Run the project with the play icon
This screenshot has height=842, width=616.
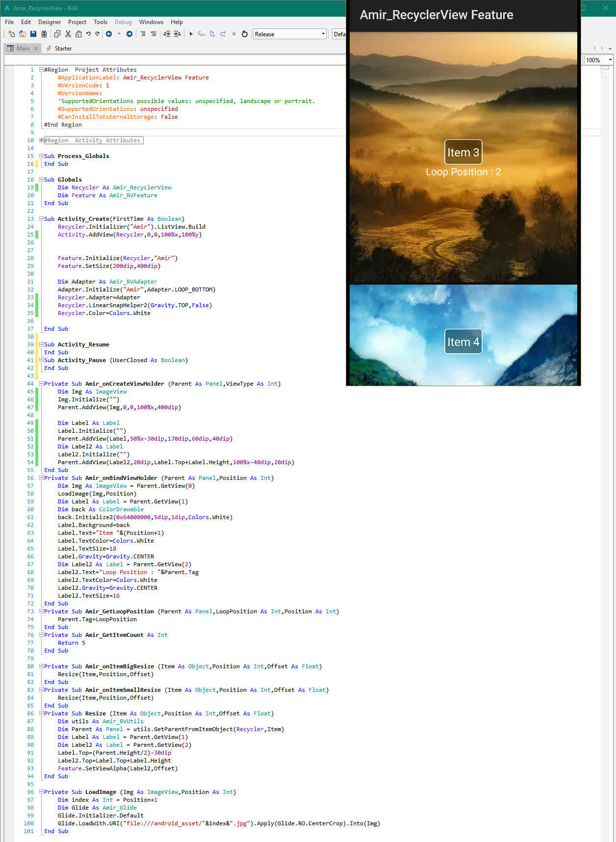point(191,34)
